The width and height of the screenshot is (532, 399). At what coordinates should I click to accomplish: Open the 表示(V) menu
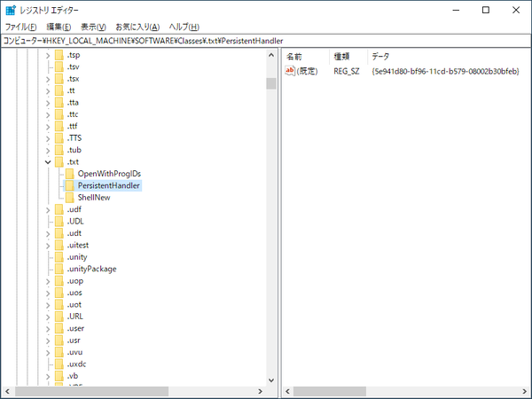pyautogui.click(x=93, y=27)
